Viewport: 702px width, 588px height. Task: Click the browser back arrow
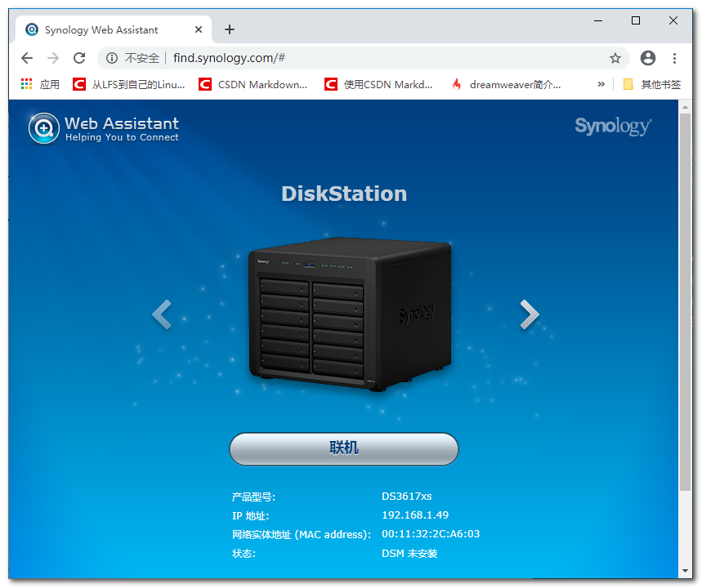[x=27, y=58]
